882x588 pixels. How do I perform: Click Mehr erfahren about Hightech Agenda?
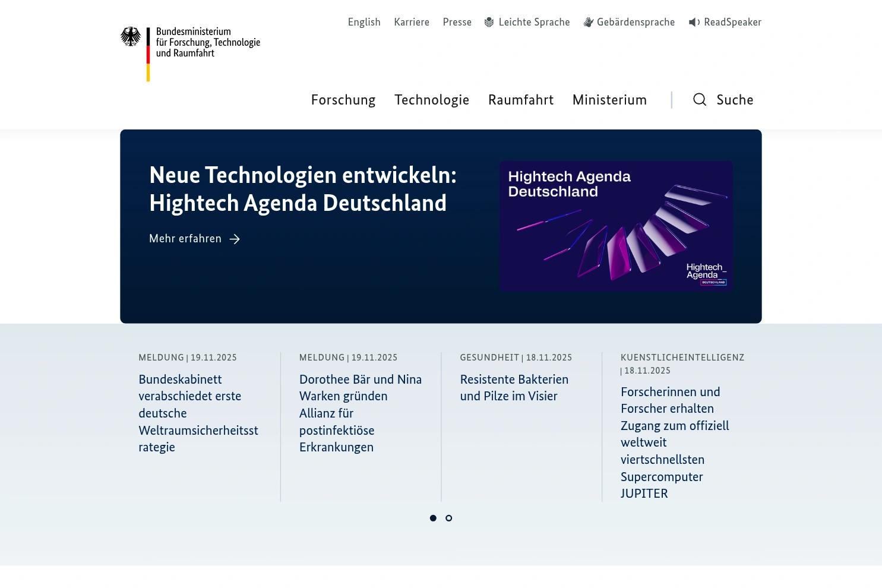[x=195, y=239]
